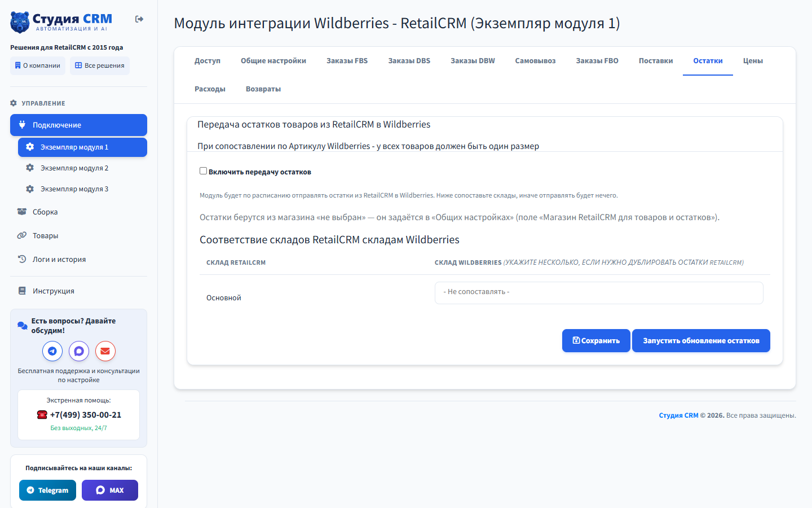Viewport: 812px width, 508px height.
Task: Click the УПРАВЛЕНИЕ section label
Action: tap(43, 103)
